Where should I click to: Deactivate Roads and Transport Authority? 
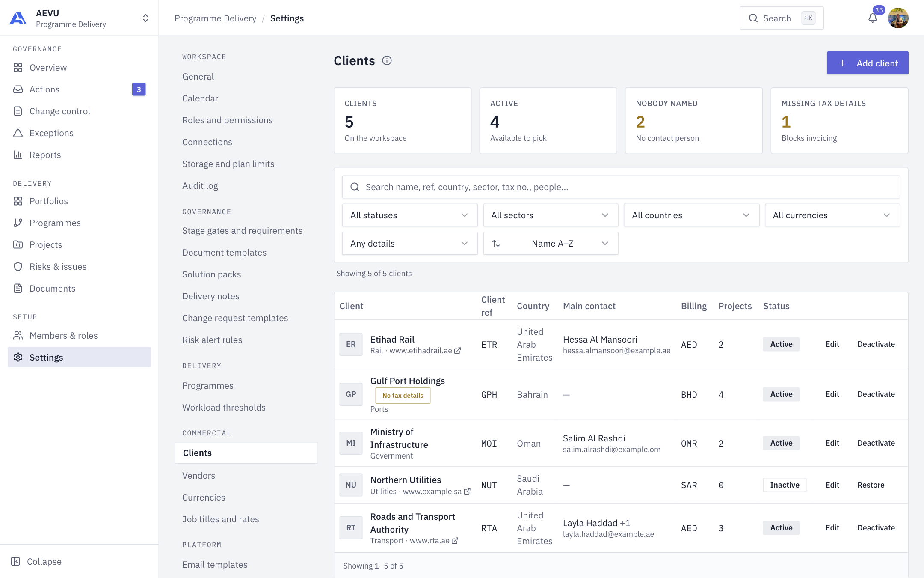click(x=876, y=528)
